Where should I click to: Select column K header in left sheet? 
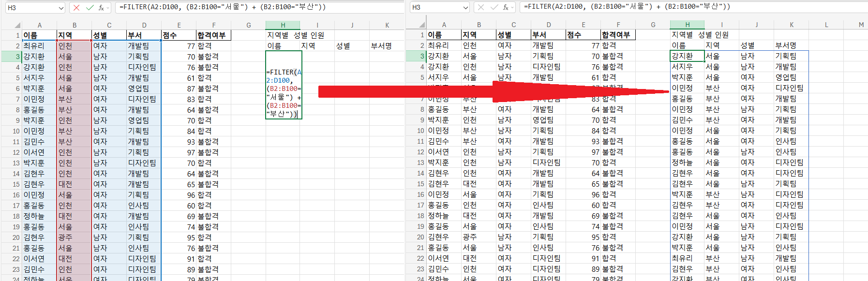[x=387, y=25]
